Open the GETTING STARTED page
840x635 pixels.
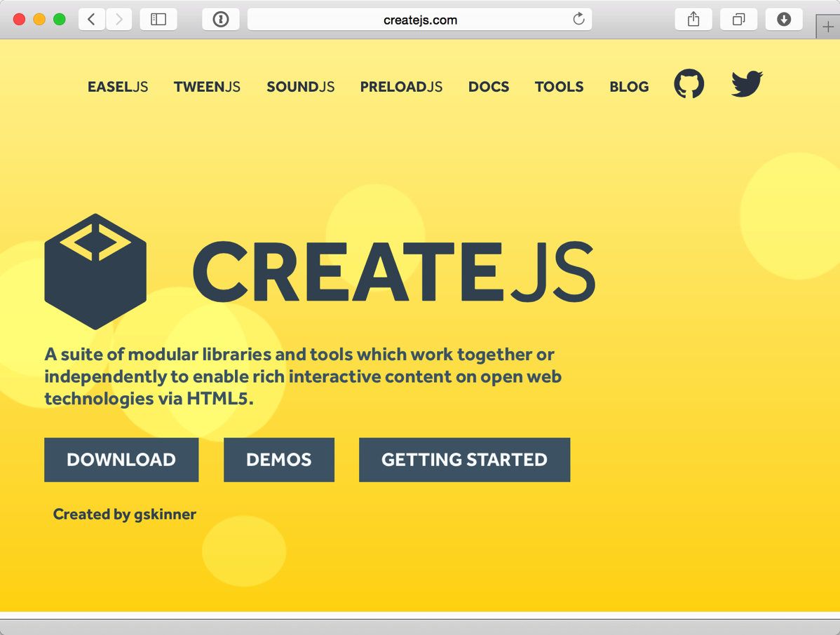point(464,460)
